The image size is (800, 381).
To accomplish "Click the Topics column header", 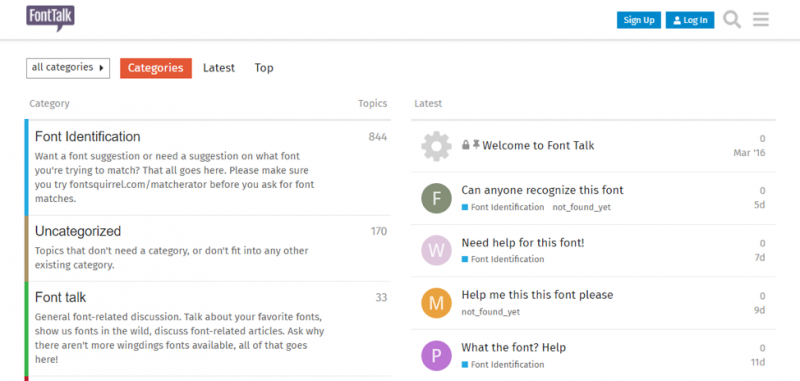I will tap(372, 104).
